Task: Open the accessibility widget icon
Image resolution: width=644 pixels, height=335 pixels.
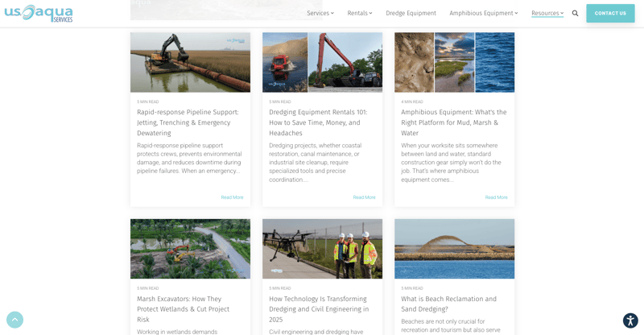Action: [x=630, y=321]
